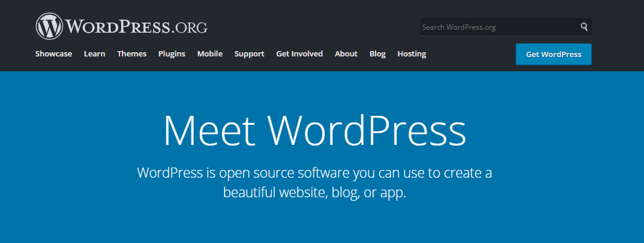The height and width of the screenshot is (243, 644).
Task: Open the Themes section
Action: pyautogui.click(x=132, y=54)
